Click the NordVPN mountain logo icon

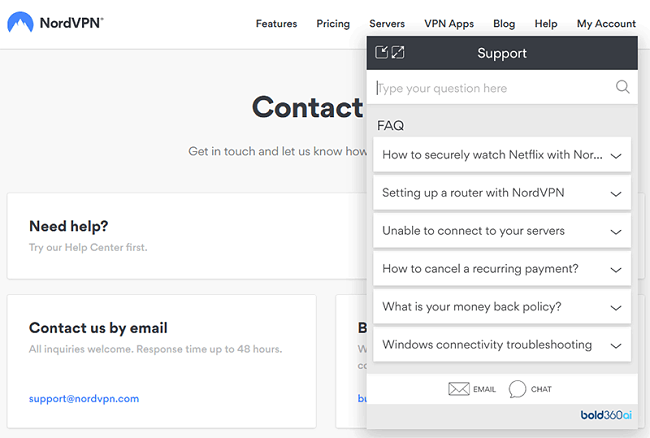[x=20, y=22]
